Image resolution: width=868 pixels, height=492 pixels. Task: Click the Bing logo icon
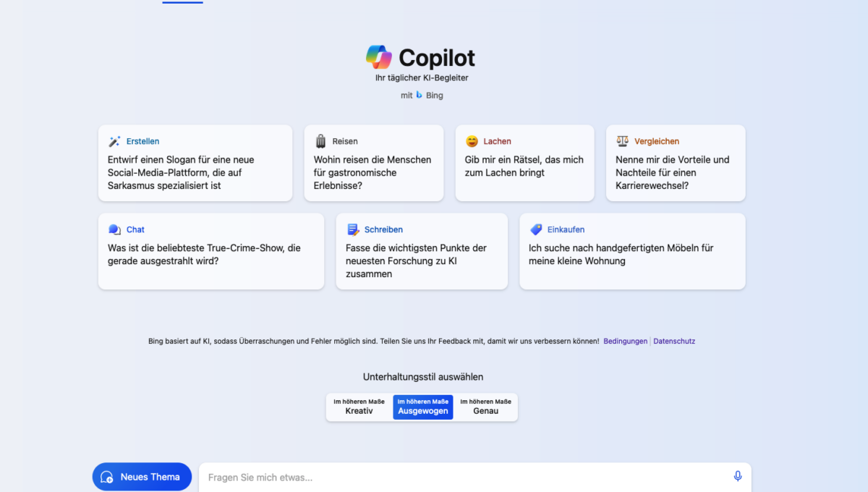[420, 96]
